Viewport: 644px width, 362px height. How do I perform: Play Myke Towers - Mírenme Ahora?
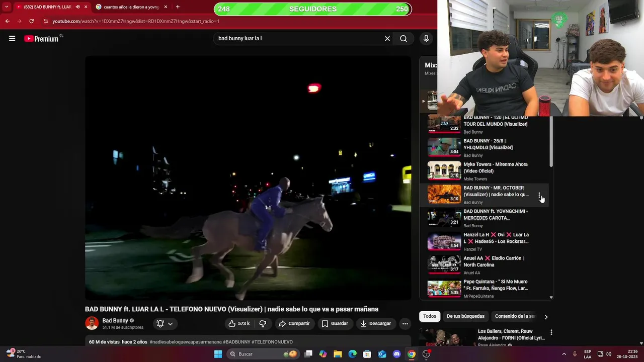click(x=485, y=171)
